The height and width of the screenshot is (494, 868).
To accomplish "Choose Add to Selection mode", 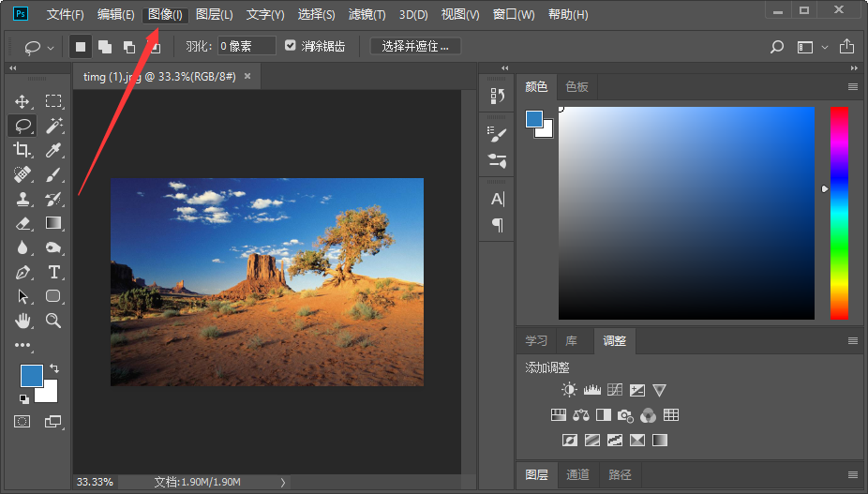I will [105, 47].
